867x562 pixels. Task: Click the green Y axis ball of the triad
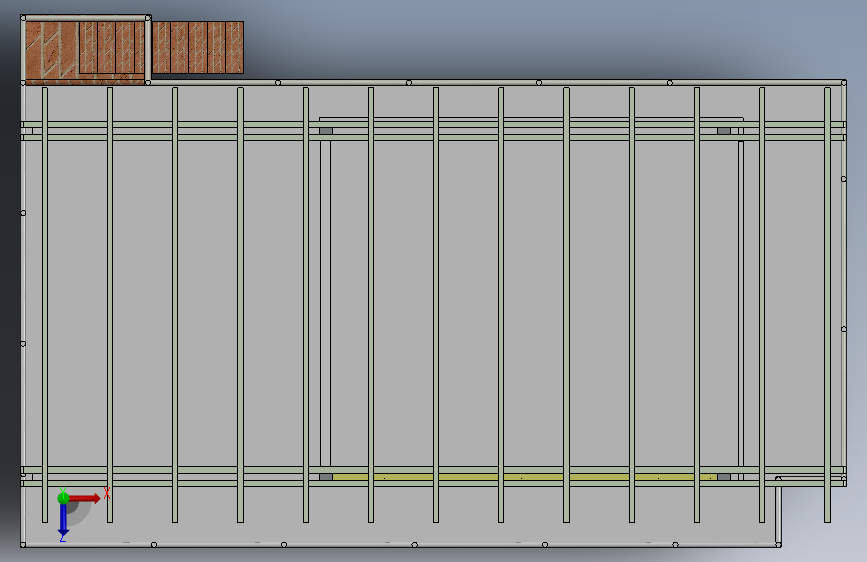(x=63, y=498)
